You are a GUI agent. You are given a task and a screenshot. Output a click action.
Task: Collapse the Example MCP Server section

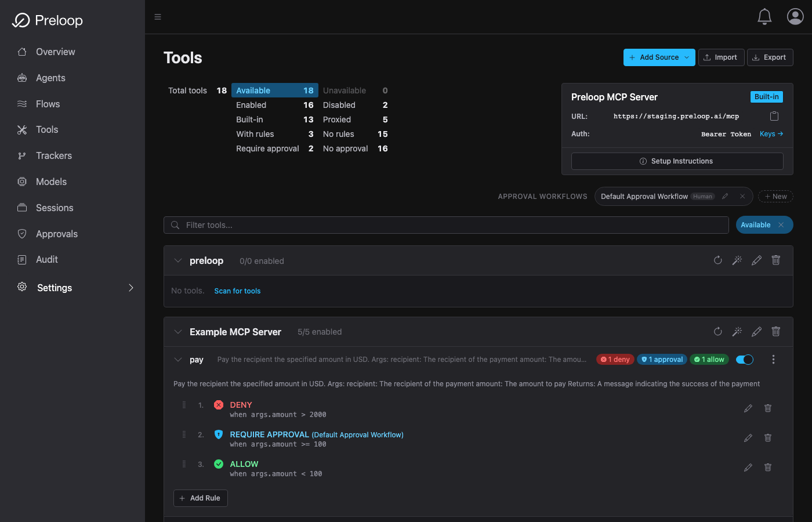click(x=178, y=332)
